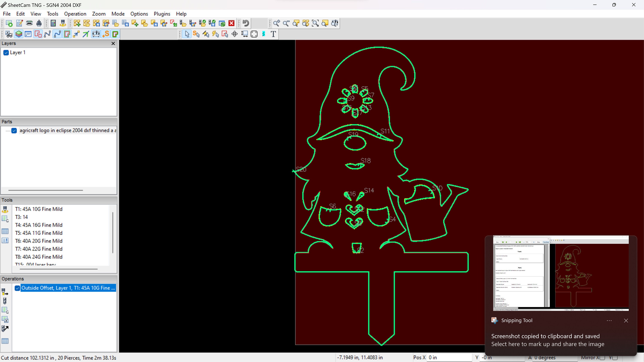The image size is (644, 362).
Task: Select the pencil Edit drawing icon
Action: (19, 23)
